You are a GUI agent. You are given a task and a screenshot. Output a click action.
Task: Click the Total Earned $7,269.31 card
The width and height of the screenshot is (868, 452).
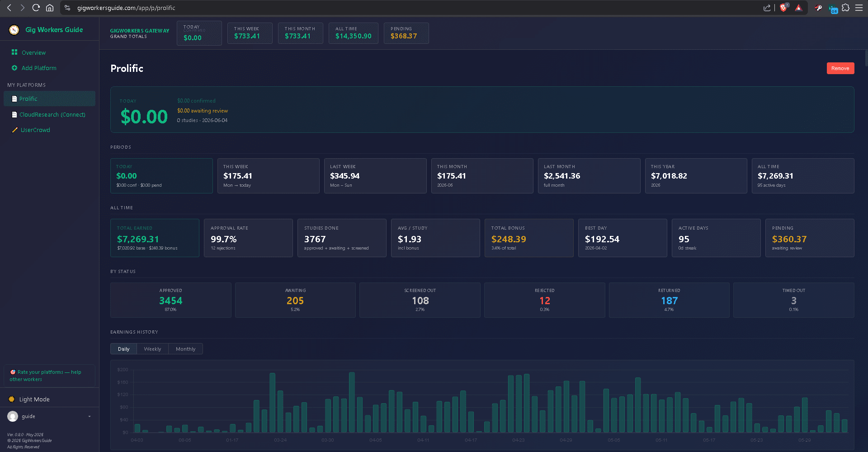pyautogui.click(x=155, y=238)
